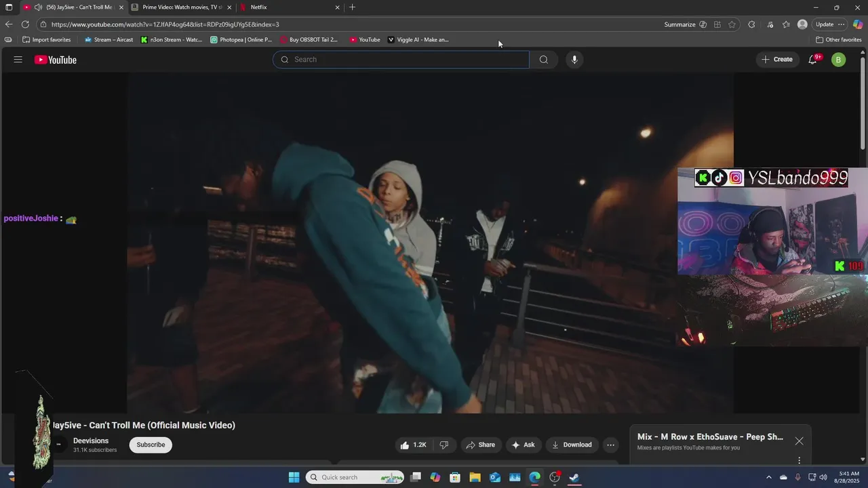Image resolution: width=868 pixels, height=488 pixels.
Task: Open more actions under the video
Action: pyautogui.click(x=610, y=445)
